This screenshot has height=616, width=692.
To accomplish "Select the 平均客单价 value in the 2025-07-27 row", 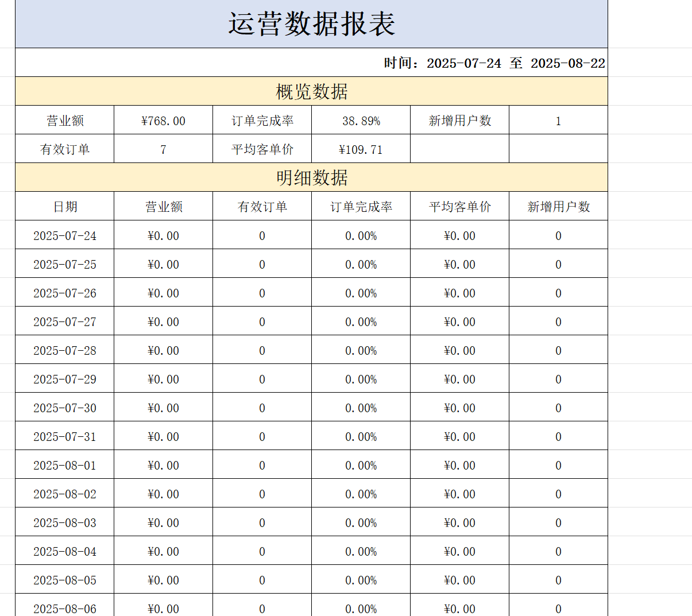I will (460, 321).
